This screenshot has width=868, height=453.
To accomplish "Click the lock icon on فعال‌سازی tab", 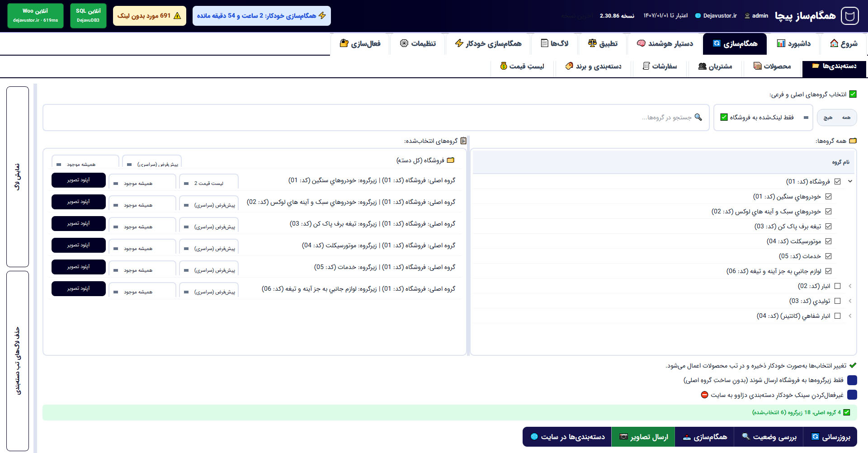I will (344, 43).
